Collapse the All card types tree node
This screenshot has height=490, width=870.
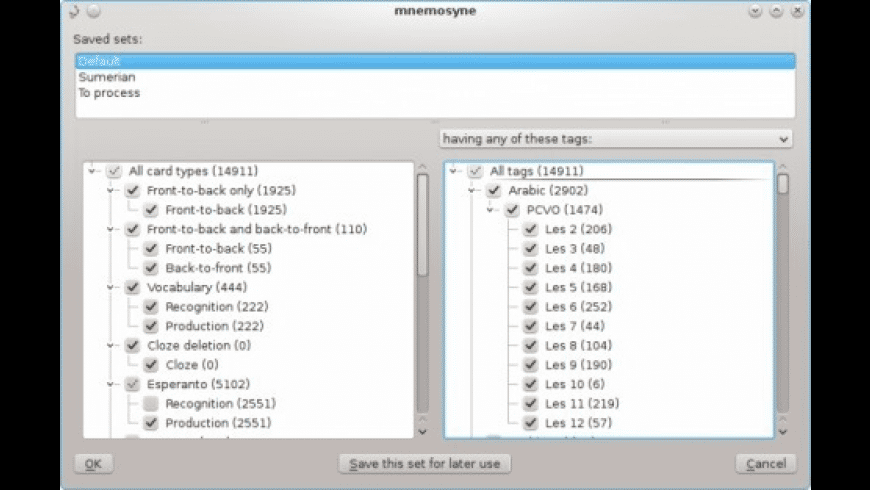point(92,171)
